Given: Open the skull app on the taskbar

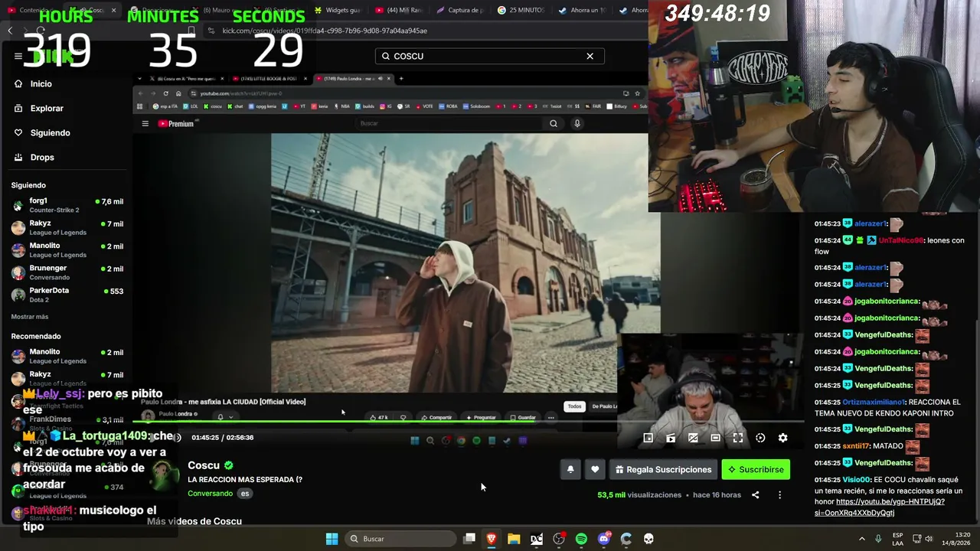Looking at the screenshot, I should click(x=648, y=539).
